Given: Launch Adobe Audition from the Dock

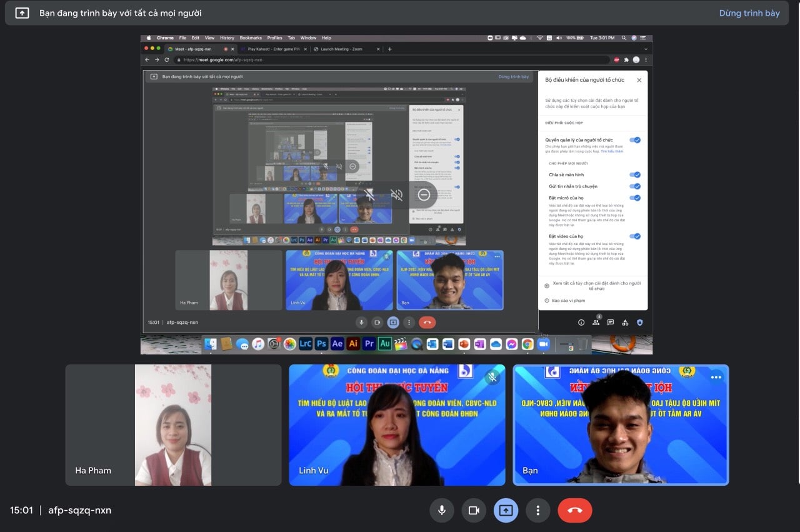Looking at the screenshot, I should click(385, 344).
